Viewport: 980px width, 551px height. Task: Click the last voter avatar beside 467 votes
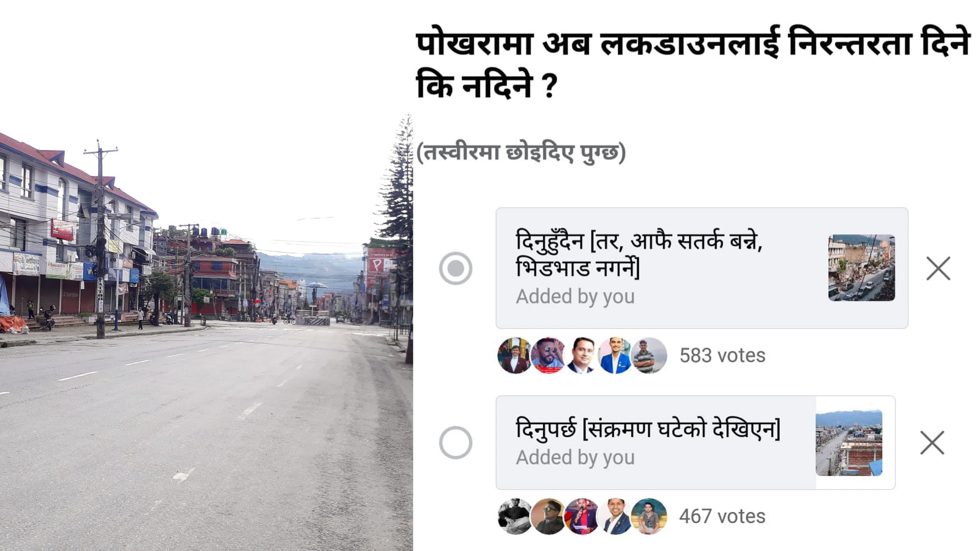tap(649, 517)
